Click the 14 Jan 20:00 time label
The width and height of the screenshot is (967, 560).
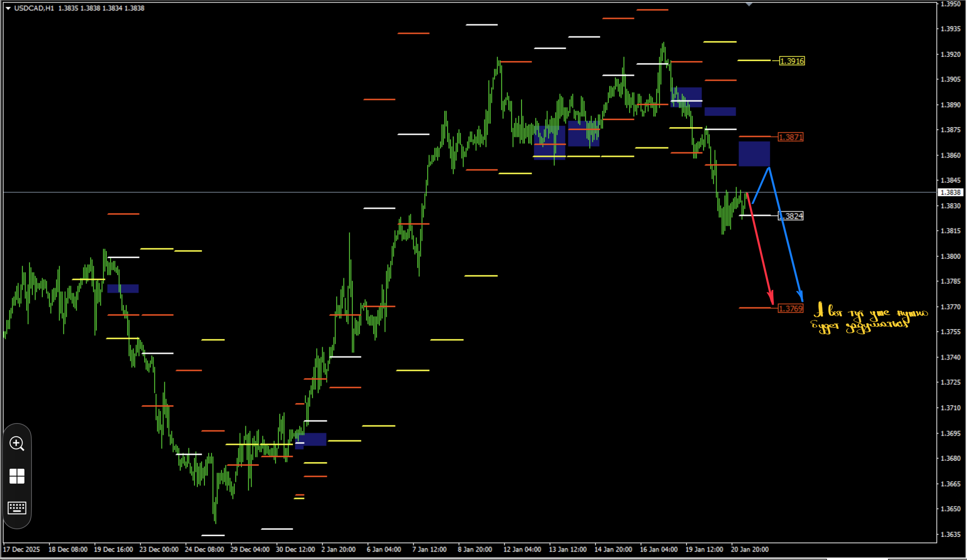pyautogui.click(x=613, y=549)
